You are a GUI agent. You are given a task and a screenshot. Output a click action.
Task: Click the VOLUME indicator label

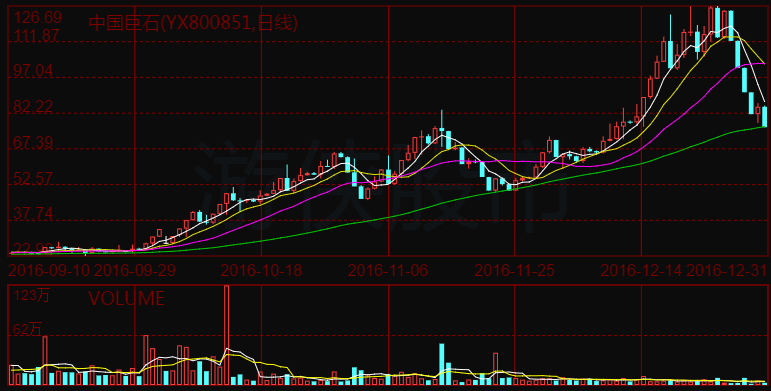[x=126, y=298]
